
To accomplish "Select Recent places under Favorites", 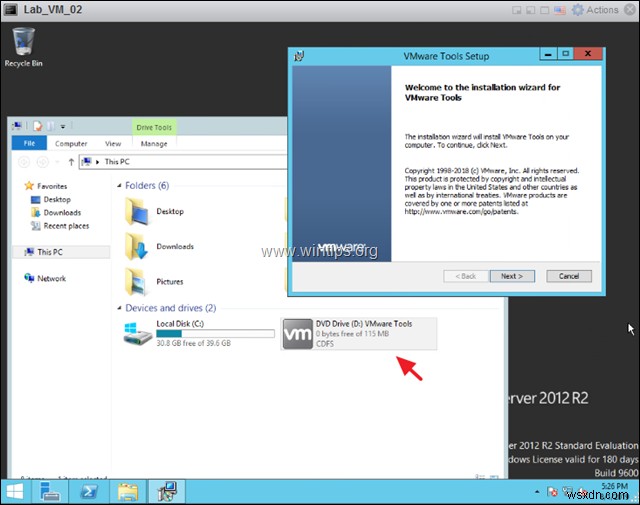I will (60, 226).
